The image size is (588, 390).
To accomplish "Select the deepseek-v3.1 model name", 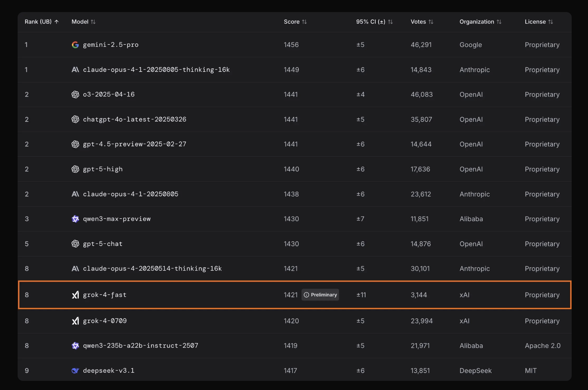I will (109, 371).
